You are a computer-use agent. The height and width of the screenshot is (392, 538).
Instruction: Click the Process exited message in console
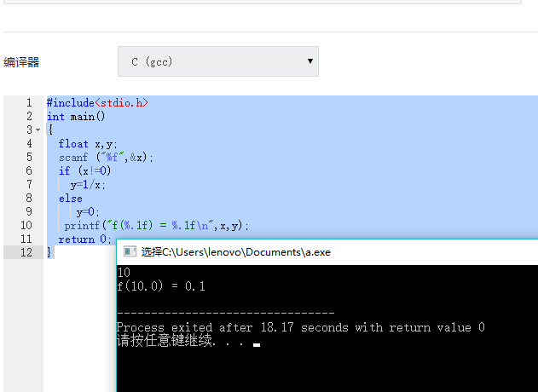click(301, 327)
